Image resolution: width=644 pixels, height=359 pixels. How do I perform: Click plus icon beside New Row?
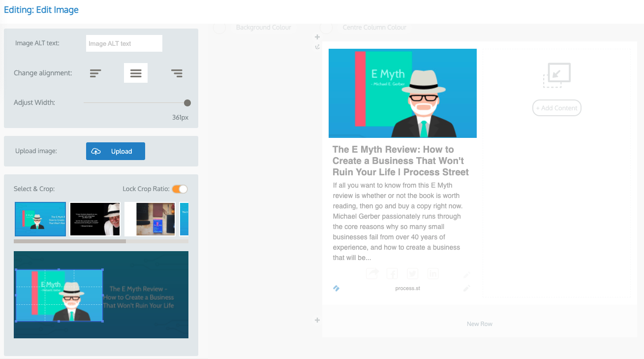[317, 321]
